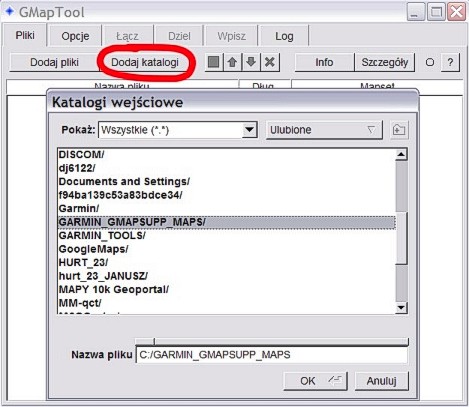Click the new folder icon beside Ulubione

(399, 130)
